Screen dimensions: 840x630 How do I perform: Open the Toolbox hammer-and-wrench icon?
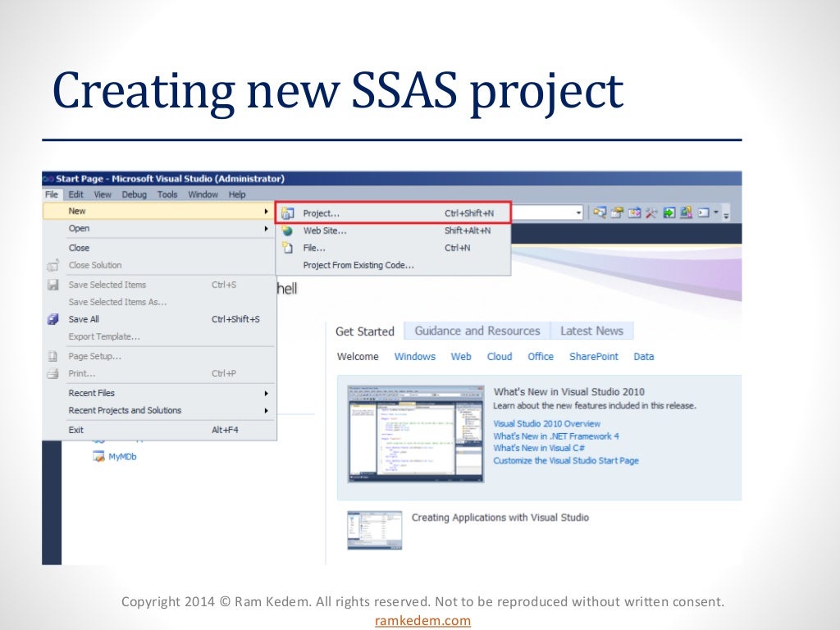click(x=651, y=213)
